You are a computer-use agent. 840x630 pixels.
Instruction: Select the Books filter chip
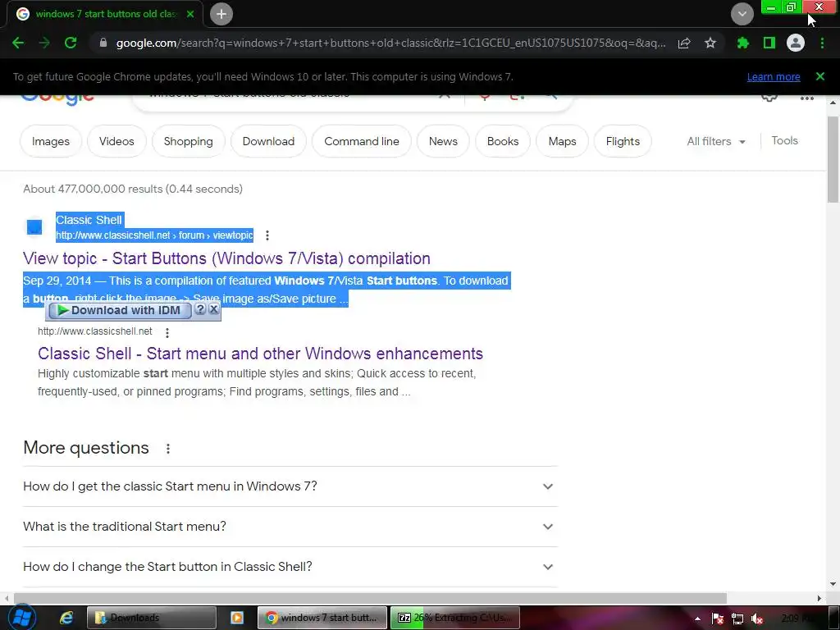(503, 141)
